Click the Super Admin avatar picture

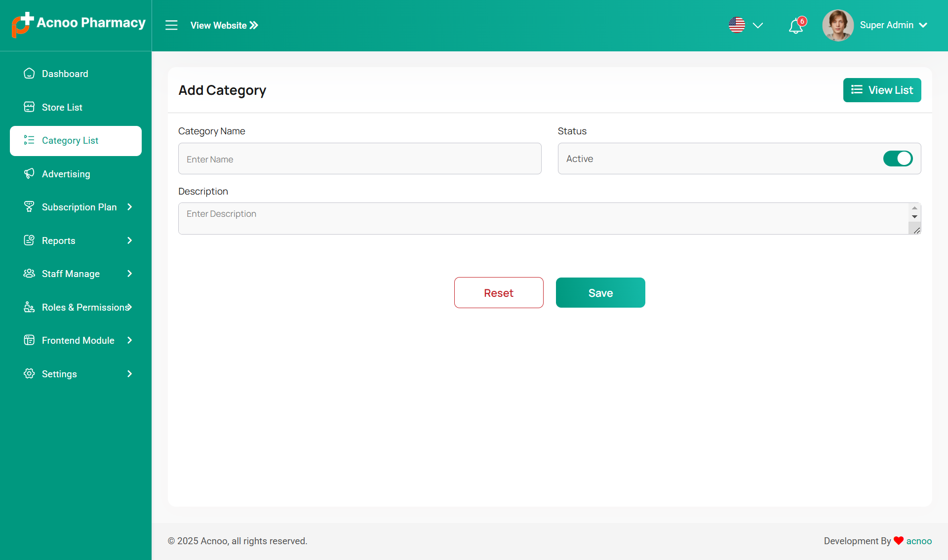pyautogui.click(x=838, y=25)
